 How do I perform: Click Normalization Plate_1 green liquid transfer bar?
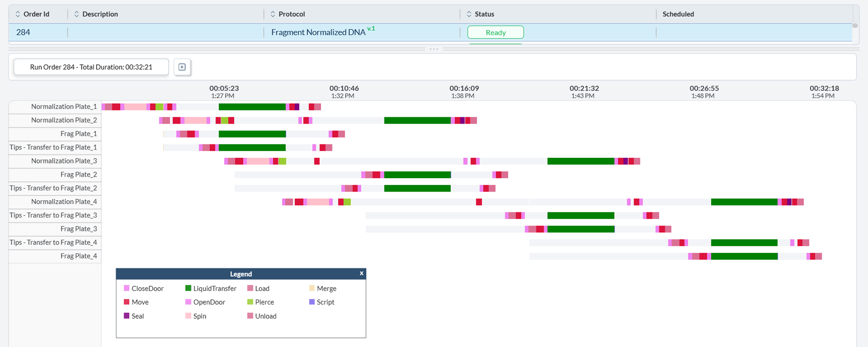click(x=252, y=107)
